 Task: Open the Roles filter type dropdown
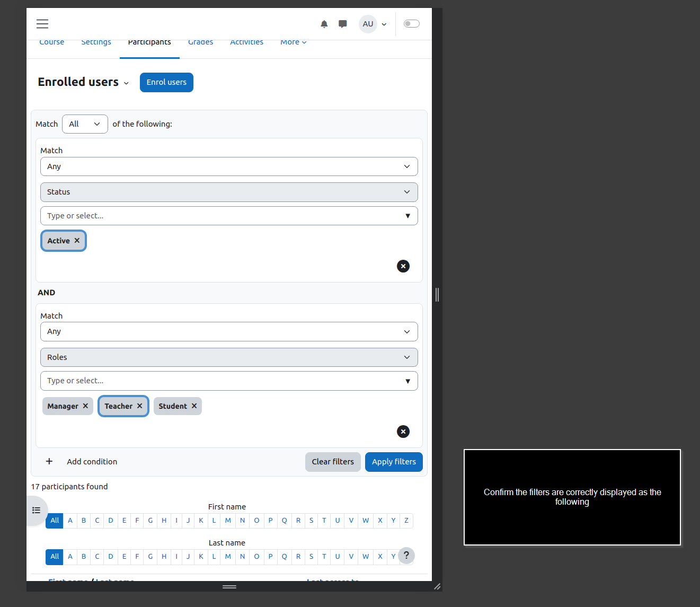pos(229,357)
